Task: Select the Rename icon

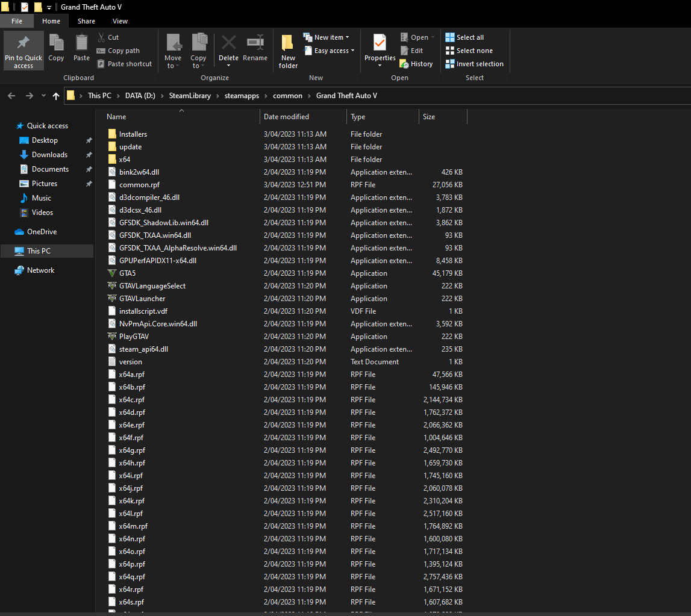Action: [255, 43]
